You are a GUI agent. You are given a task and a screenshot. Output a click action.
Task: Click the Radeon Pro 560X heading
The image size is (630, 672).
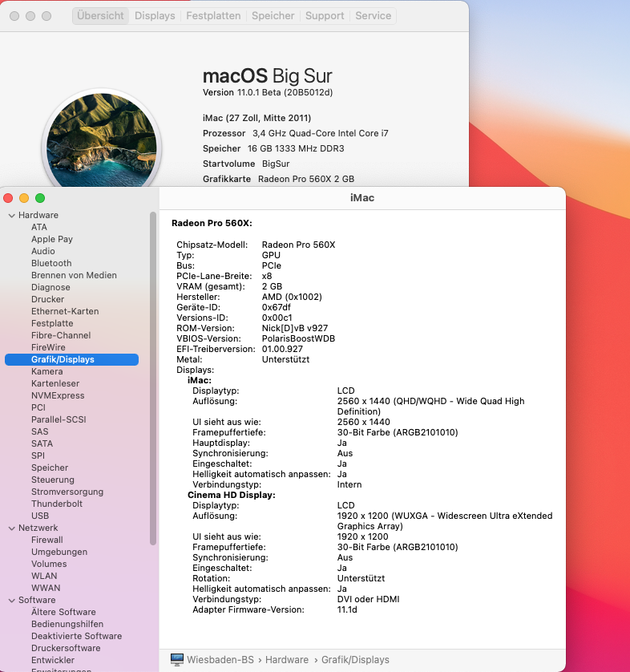[x=212, y=223]
